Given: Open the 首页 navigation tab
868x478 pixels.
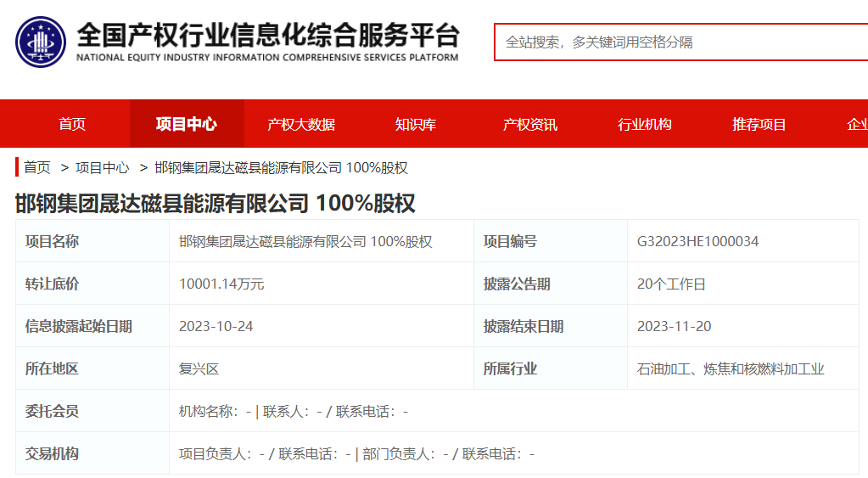Looking at the screenshot, I should [72, 124].
